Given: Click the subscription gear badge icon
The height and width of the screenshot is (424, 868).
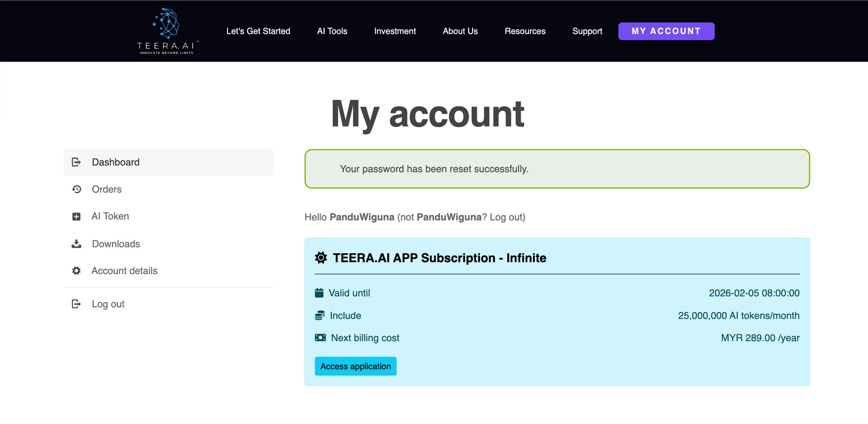Looking at the screenshot, I should coord(321,258).
